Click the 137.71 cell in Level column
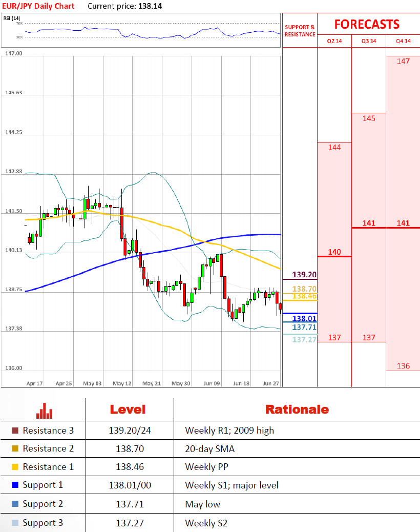The height and width of the screenshot is (532, 420). (130, 504)
